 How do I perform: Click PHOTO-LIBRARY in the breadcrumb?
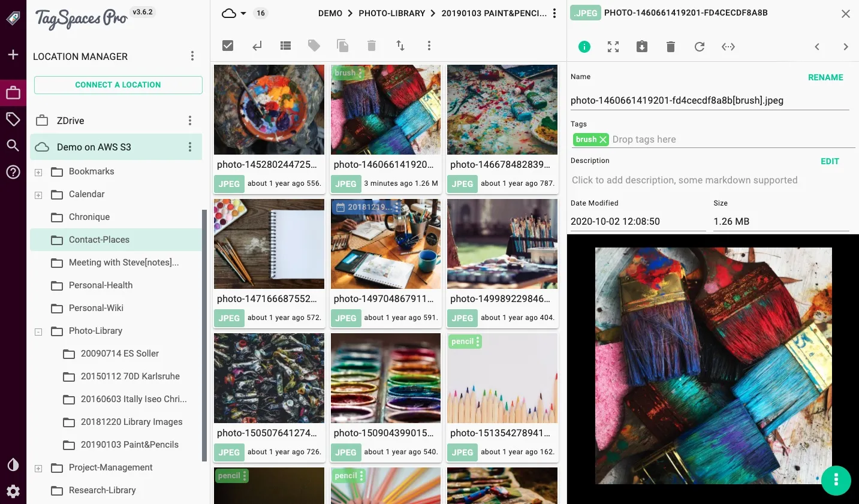click(392, 13)
